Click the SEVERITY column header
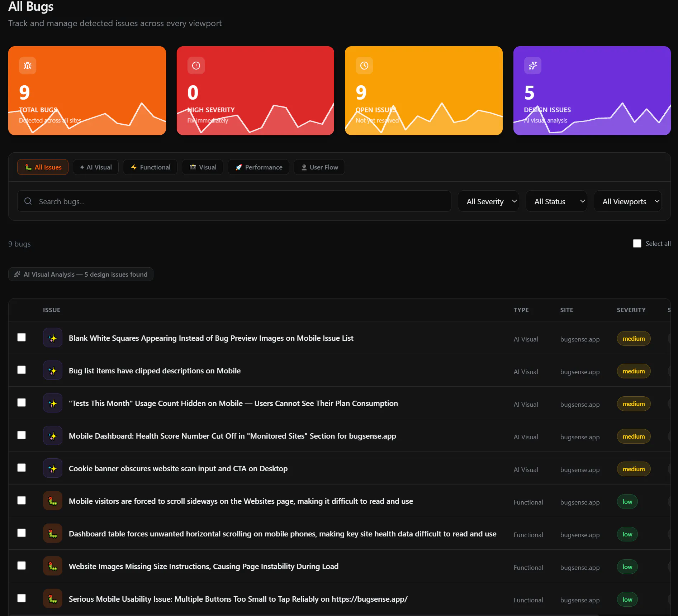 click(x=631, y=310)
